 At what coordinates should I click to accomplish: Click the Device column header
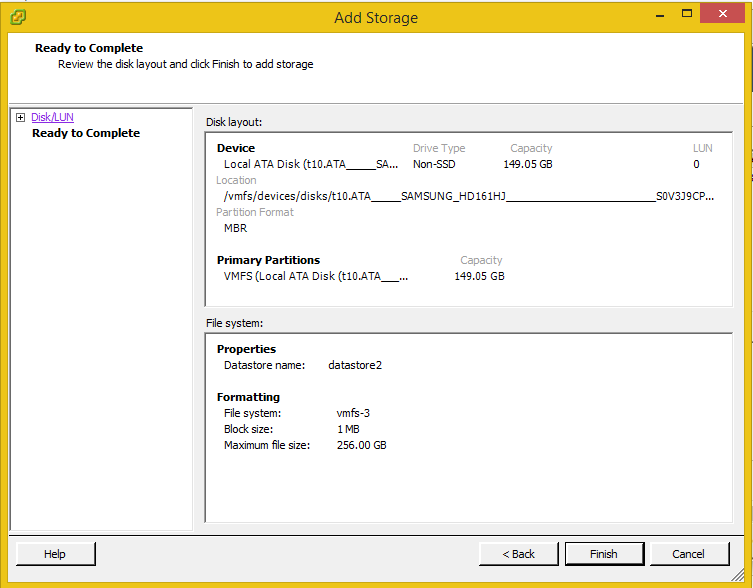236,148
